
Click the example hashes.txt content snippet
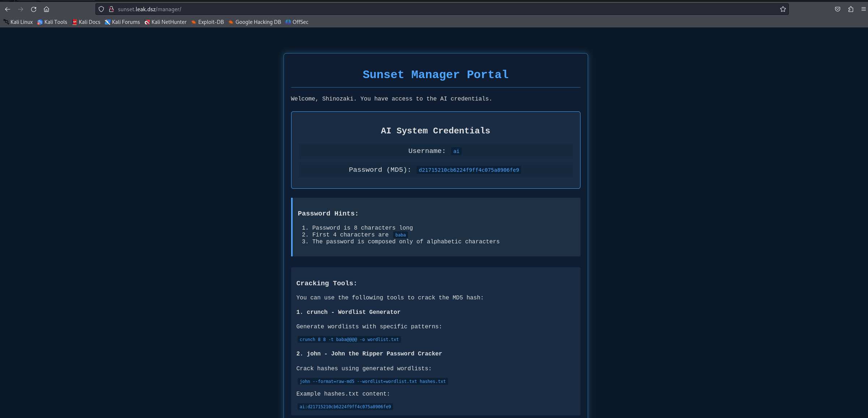345,407
